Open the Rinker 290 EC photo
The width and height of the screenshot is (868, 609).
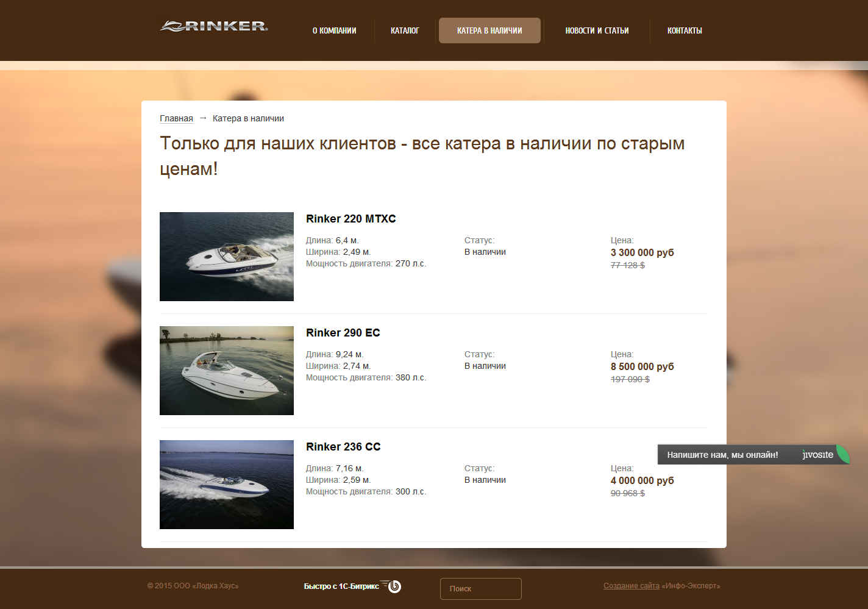[x=227, y=371]
